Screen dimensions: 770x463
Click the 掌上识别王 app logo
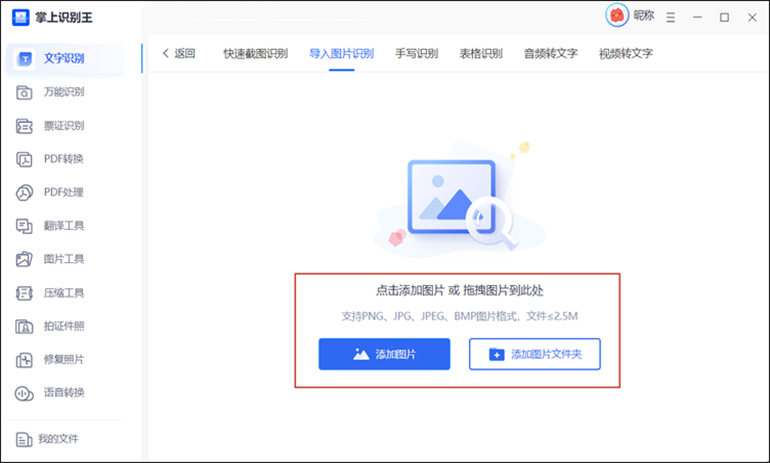tap(21, 18)
